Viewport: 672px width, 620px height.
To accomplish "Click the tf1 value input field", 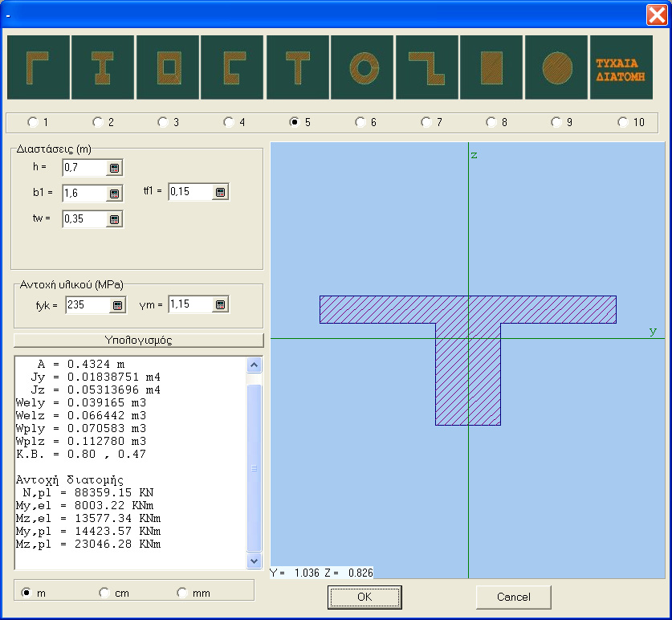I will click(x=191, y=192).
